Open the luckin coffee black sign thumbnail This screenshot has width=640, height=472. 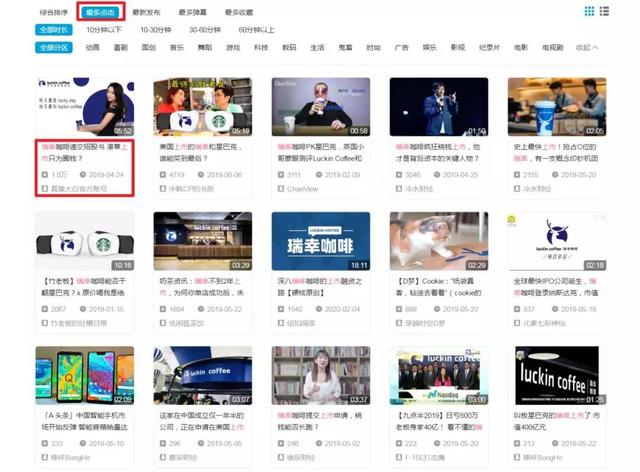(x=557, y=375)
